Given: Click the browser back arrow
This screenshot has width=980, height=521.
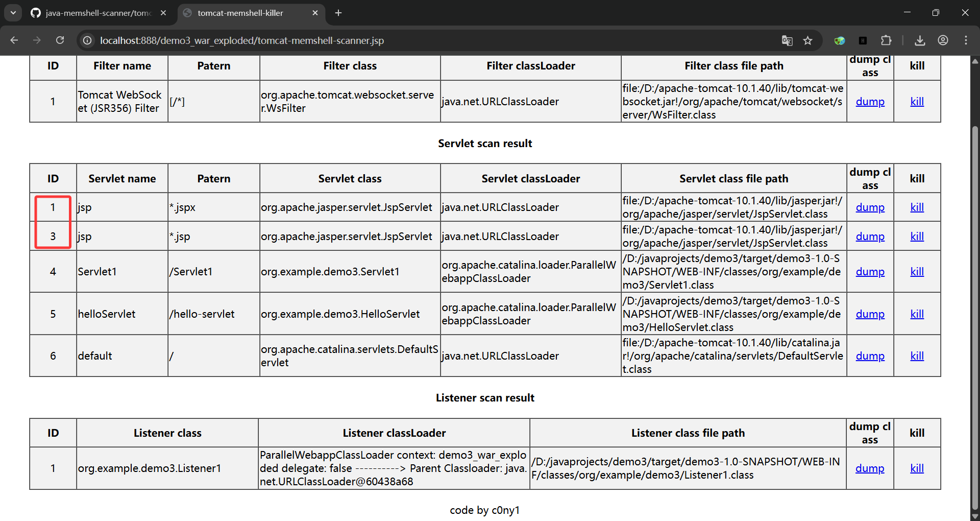Looking at the screenshot, I should pos(14,40).
